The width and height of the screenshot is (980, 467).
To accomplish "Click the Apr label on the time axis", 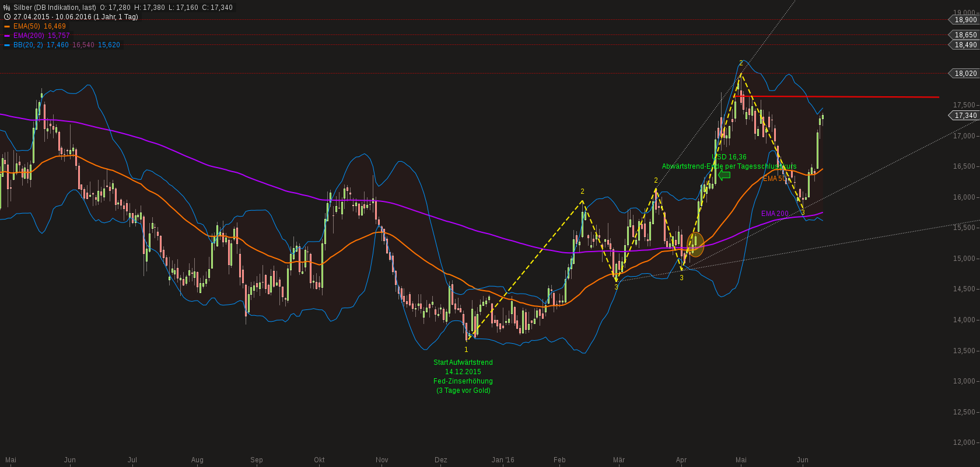I will click(681, 460).
